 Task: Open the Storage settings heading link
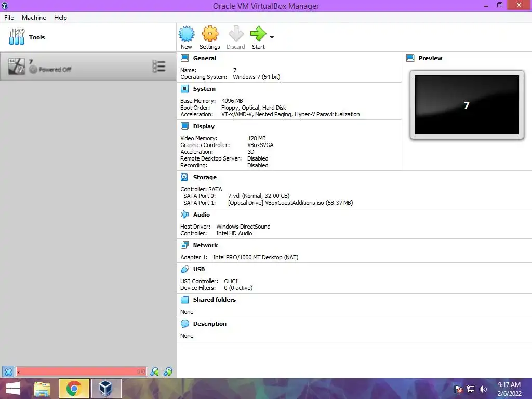[x=205, y=177]
